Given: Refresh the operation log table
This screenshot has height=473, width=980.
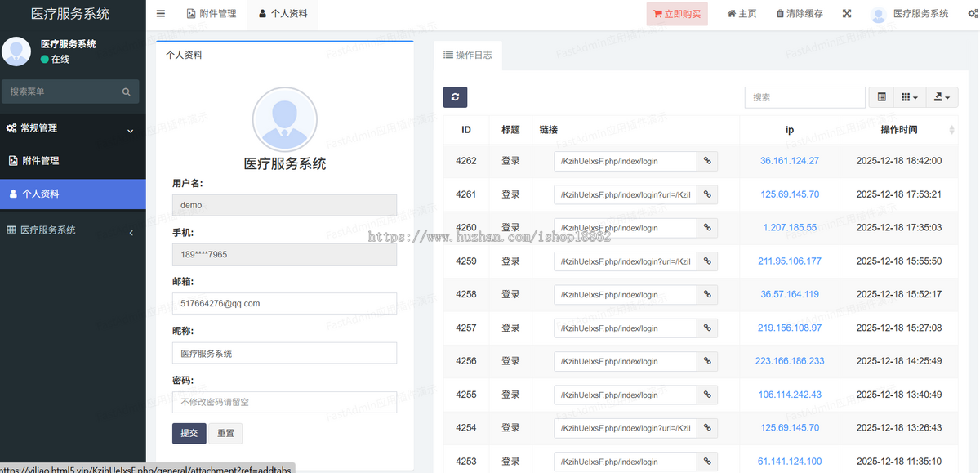Looking at the screenshot, I should [x=455, y=96].
